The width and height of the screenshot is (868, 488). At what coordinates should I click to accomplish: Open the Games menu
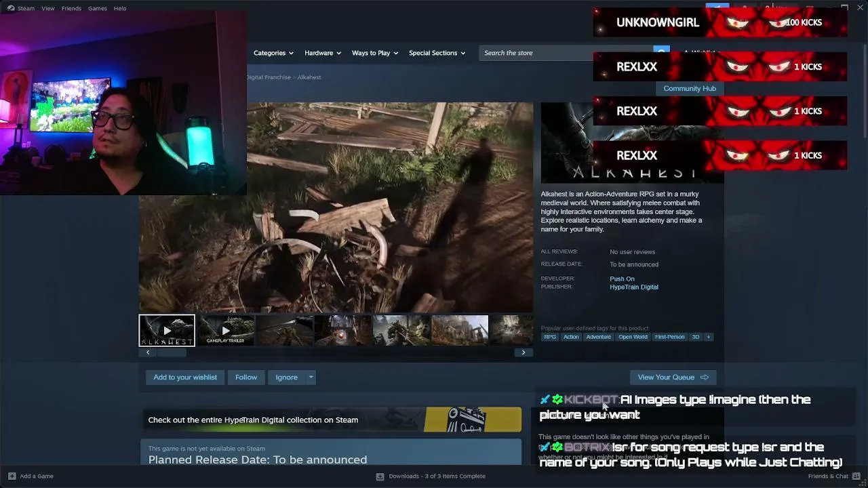pyautogui.click(x=98, y=8)
